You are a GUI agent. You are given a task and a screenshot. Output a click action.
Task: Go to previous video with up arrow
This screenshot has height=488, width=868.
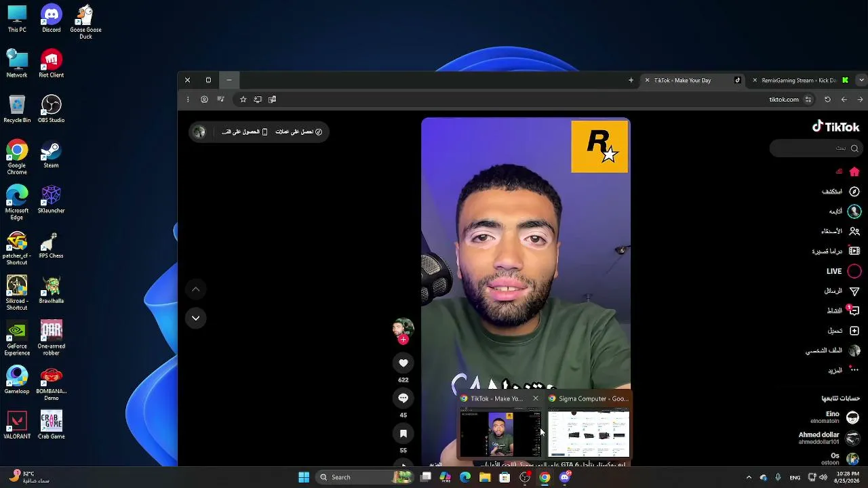[195, 289]
